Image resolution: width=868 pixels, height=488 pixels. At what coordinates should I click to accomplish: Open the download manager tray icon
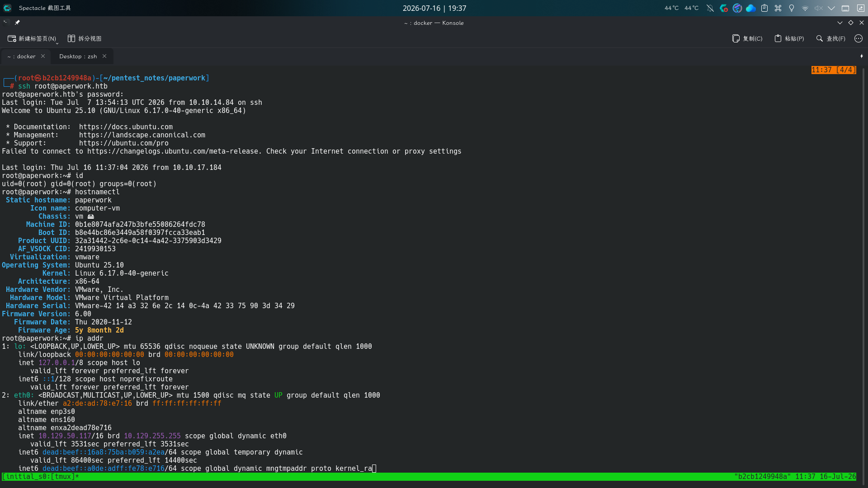724,8
